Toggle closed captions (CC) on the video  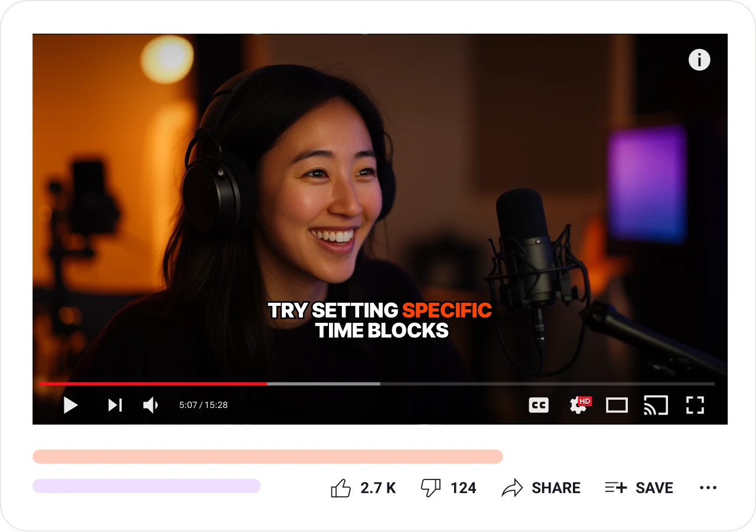[x=538, y=405]
